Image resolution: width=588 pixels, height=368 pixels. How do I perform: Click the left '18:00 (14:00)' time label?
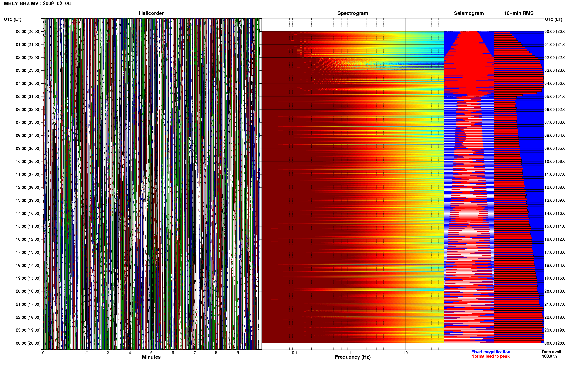point(28,265)
